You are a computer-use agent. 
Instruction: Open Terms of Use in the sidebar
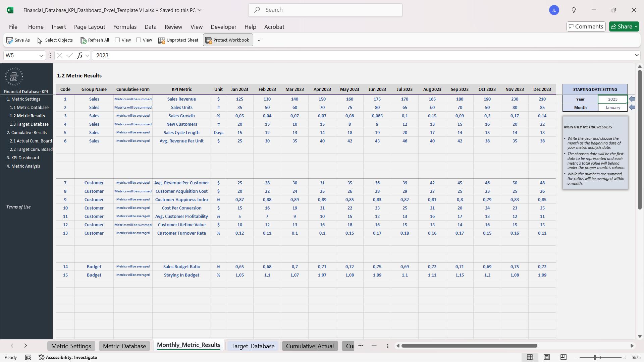click(18, 207)
